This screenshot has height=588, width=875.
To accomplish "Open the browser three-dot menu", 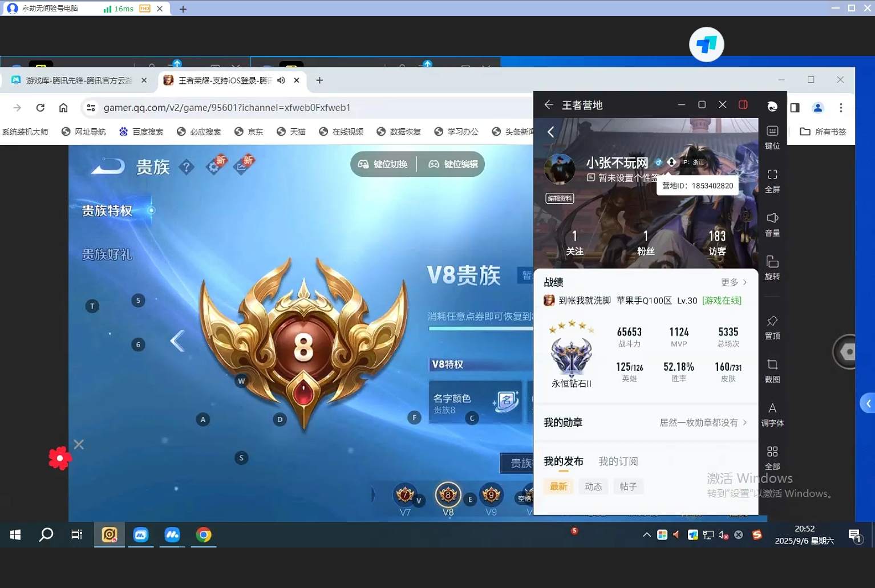I will click(x=841, y=107).
